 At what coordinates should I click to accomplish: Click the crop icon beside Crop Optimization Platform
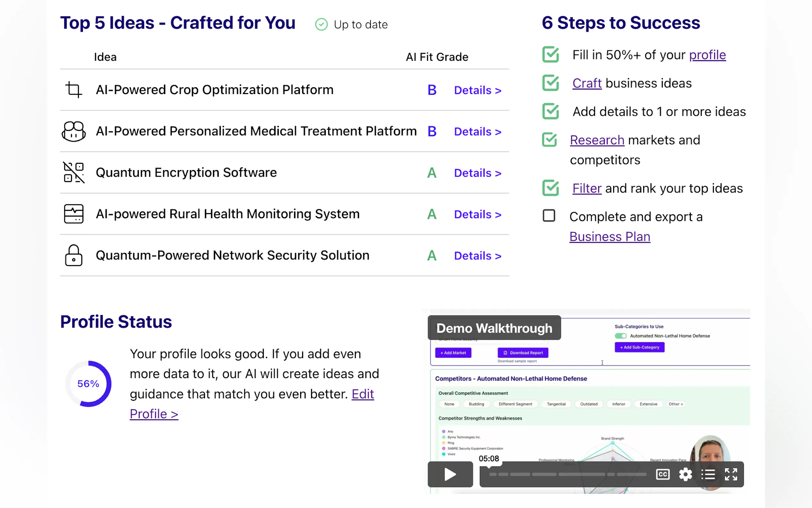pyautogui.click(x=74, y=90)
